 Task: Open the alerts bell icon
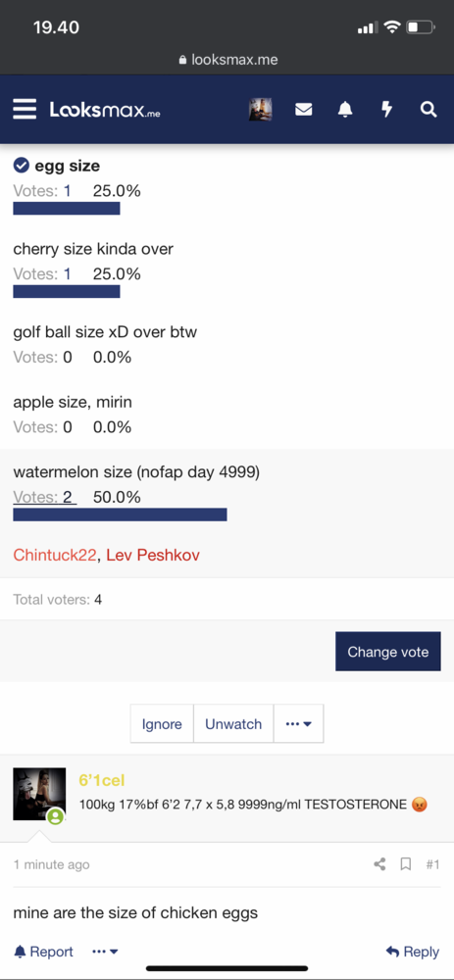click(345, 110)
